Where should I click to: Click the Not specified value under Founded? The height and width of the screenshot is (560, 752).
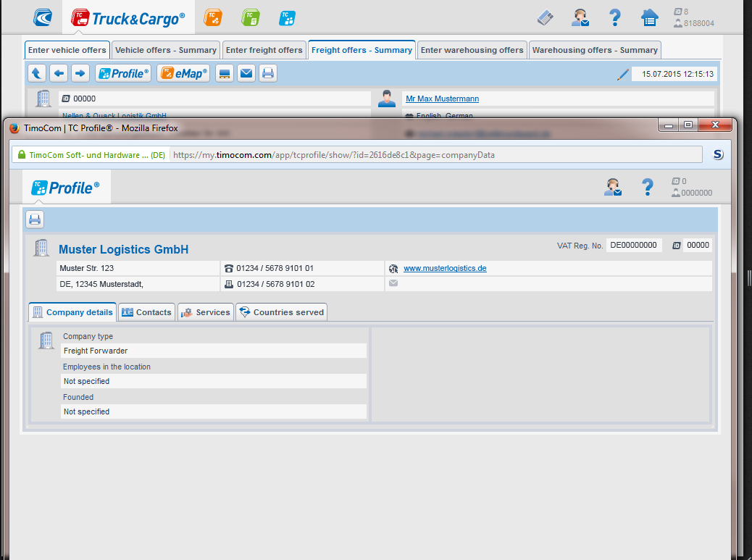[214, 411]
